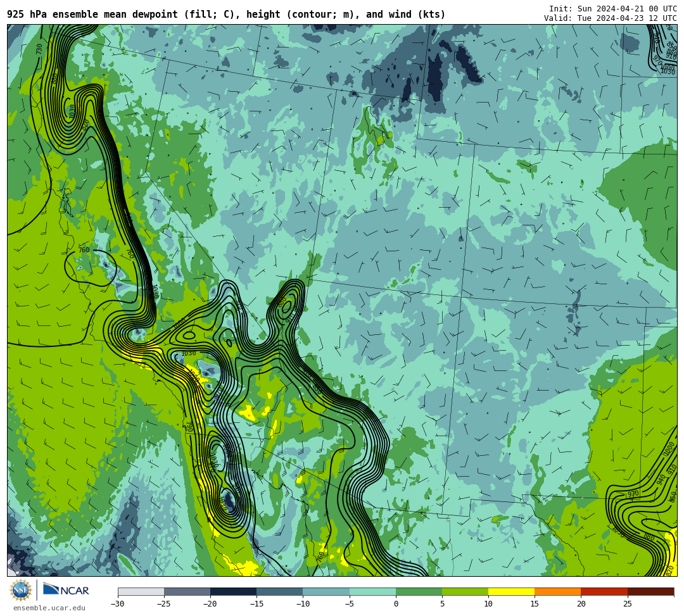Screen dimensions: 684x616
Task: Click the white -30 to -25 color swatch
Action: click(x=141, y=591)
